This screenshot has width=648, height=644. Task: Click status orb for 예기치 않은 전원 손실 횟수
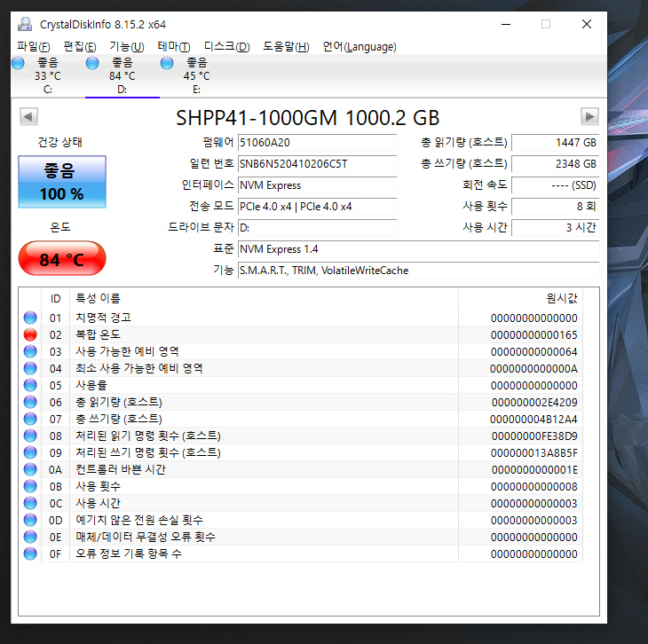click(x=30, y=520)
